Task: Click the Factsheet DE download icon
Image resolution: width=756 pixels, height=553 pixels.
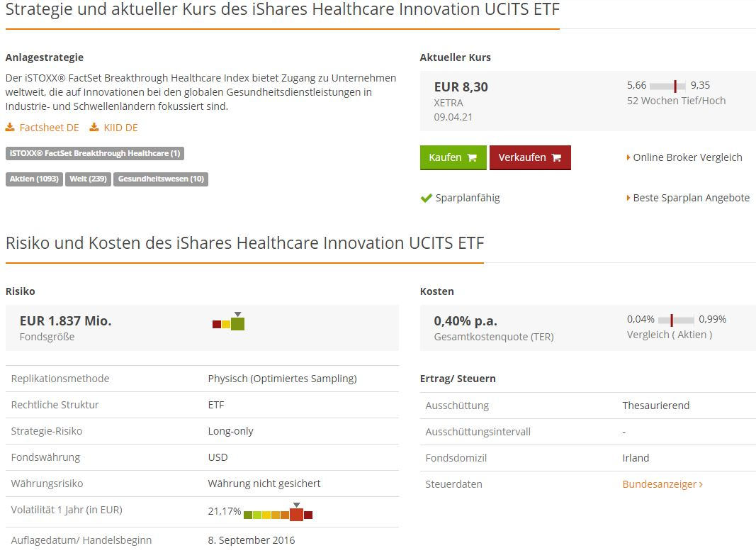Action: tap(10, 128)
